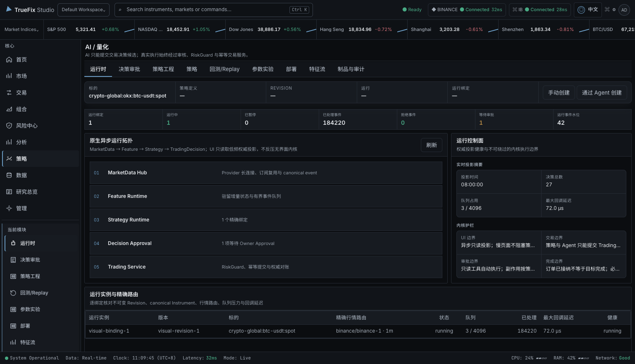
Task: Open the 组合 portfolio sidebar item
Action: tap(41, 109)
